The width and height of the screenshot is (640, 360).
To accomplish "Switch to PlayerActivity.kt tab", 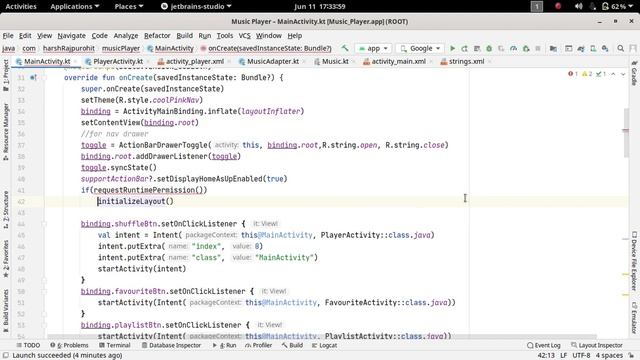I will (x=118, y=61).
